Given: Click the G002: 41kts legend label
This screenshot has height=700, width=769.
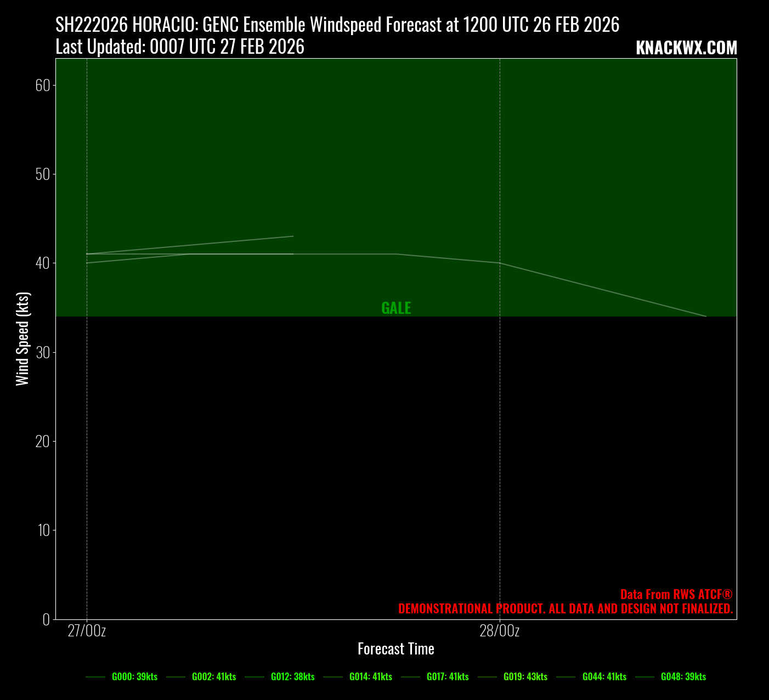Looking at the screenshot, I should click(214, 677).
